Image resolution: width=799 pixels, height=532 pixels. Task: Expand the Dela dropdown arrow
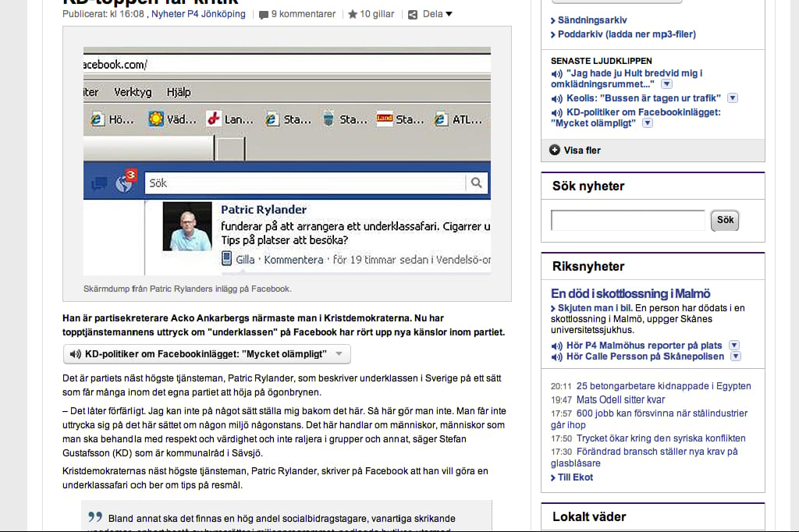pyautogui.click(x=449, y=14)
